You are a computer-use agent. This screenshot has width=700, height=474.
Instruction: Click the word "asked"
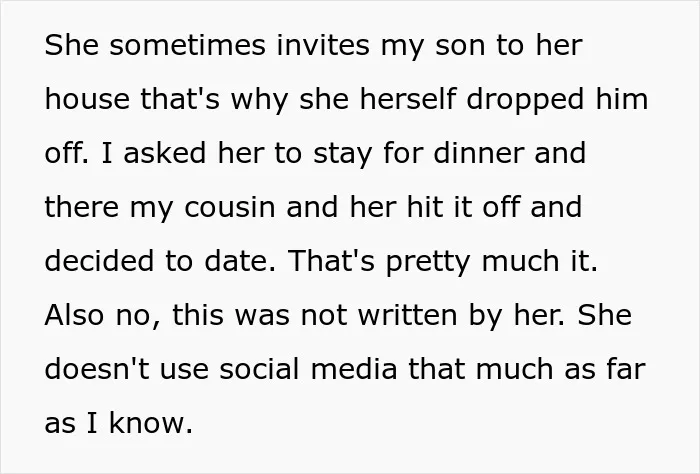[165, 153]
